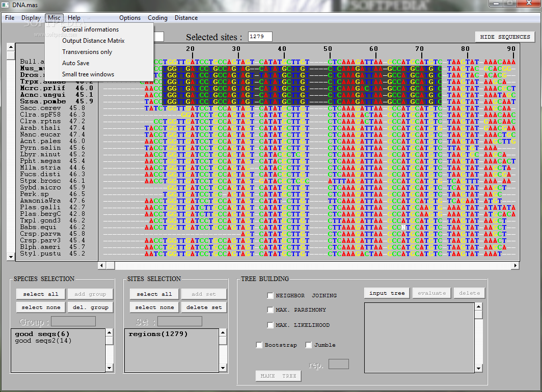Select species Plas.galli row
The width and height of the screenshot is (542, 392).
click(x=52, y=207)
